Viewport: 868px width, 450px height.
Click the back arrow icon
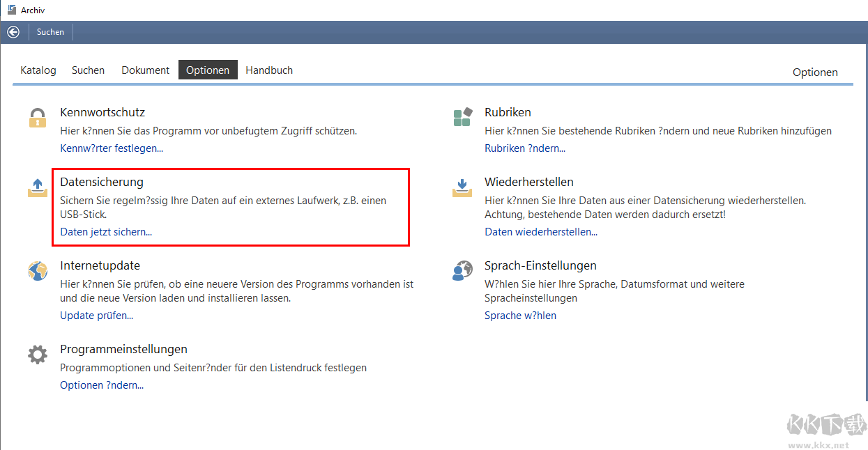tap(13, 32)
